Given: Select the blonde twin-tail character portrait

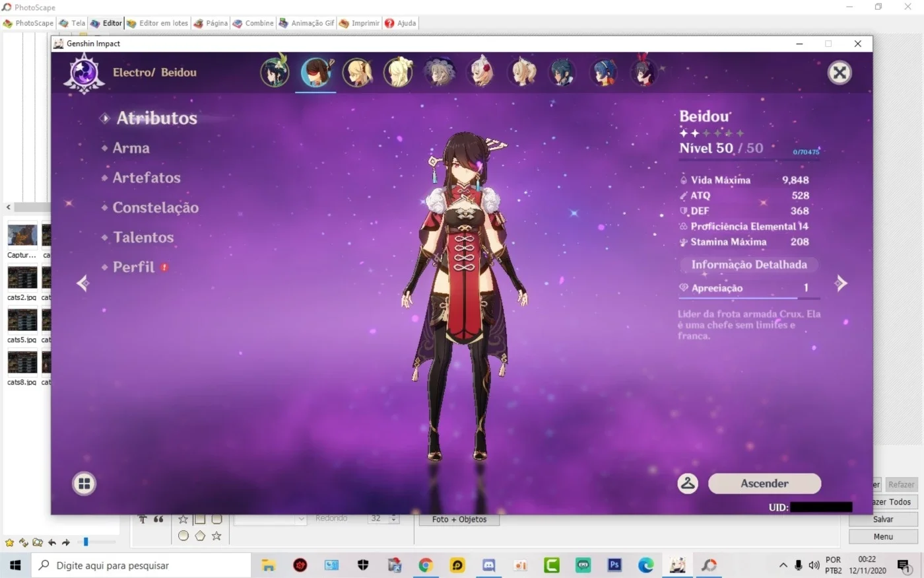Looking at the screenshot, I should click(522, 72).
